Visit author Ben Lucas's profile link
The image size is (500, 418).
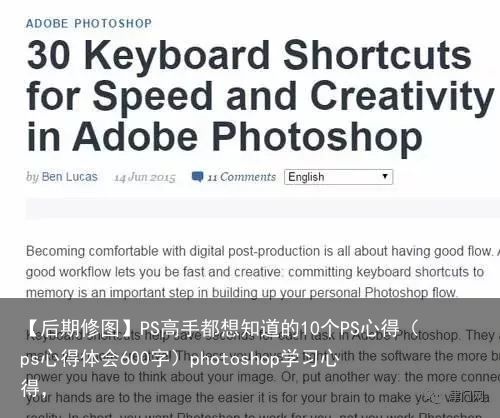[70, 177]
